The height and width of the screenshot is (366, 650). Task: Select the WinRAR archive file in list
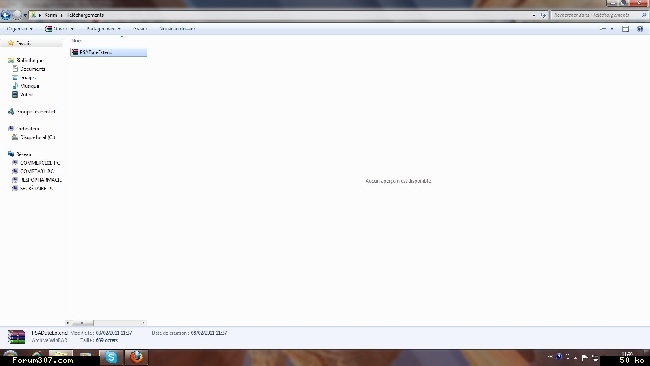[x=109, y=52]
